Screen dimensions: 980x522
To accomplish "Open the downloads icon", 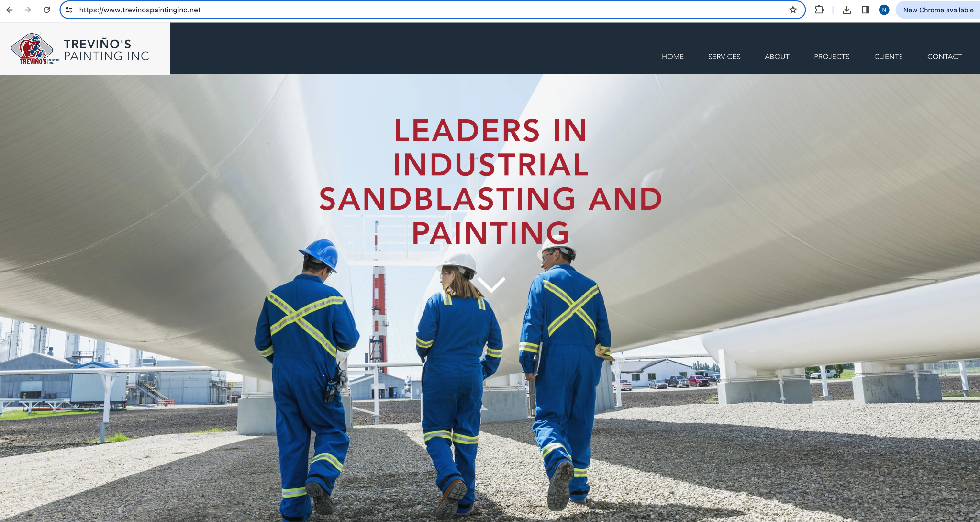I will [x=846, y=10].
